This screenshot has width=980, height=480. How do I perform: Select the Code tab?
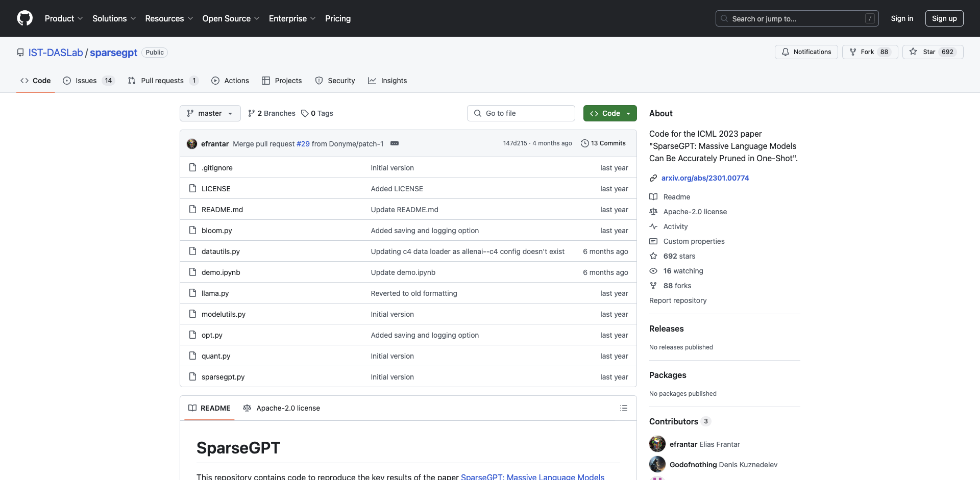(36, 81)
